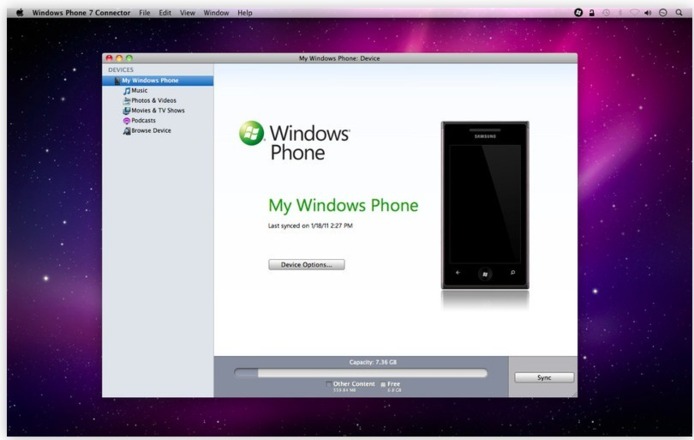Open the Help menu
694x440 pixels.
245,13
